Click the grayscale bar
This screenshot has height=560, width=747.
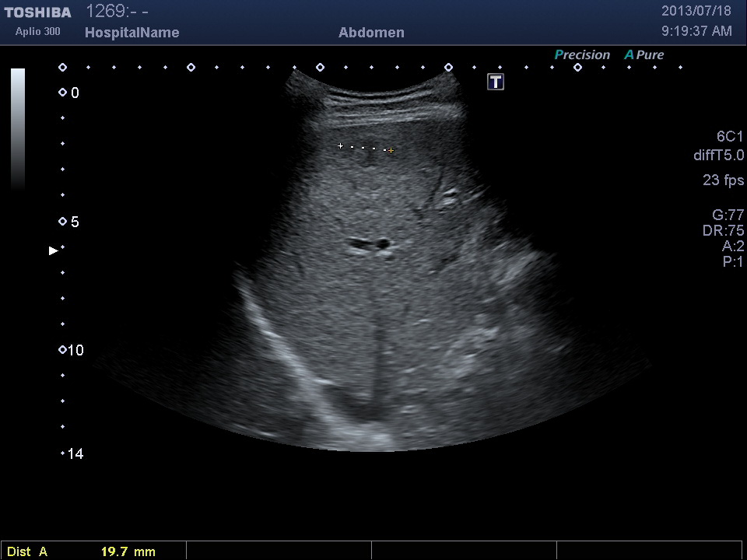(x=18, y=128)
